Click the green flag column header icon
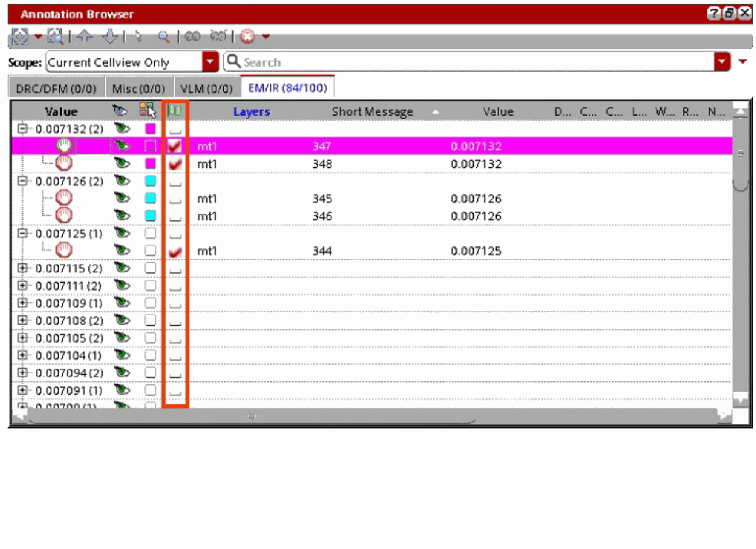 click(x=175, y=111)
